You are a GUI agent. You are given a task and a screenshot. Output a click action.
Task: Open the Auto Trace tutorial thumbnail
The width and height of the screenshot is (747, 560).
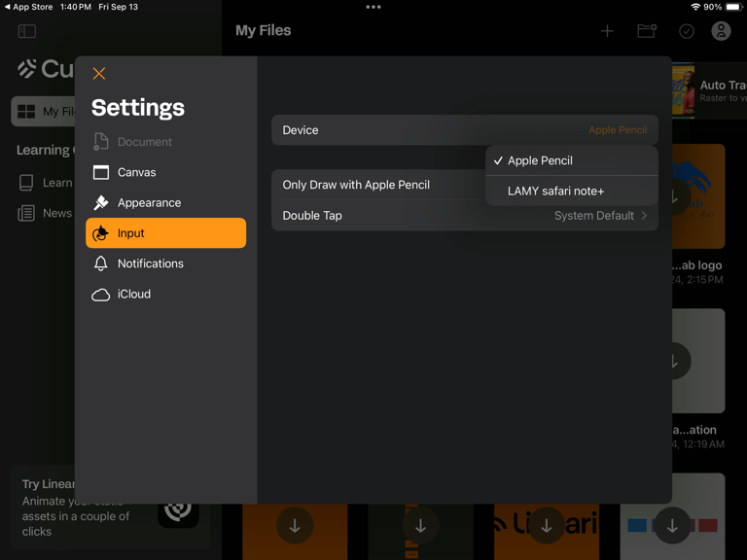pos(683,90)
